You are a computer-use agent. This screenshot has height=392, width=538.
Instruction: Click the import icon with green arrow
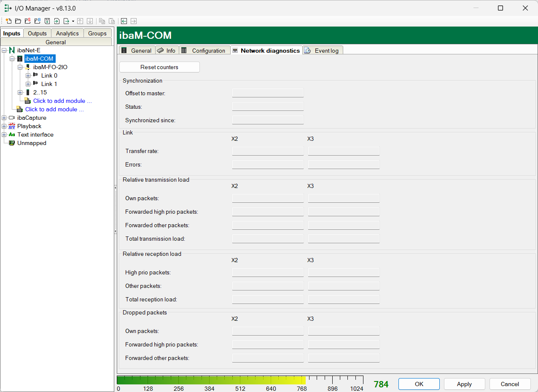click(56, 21)
